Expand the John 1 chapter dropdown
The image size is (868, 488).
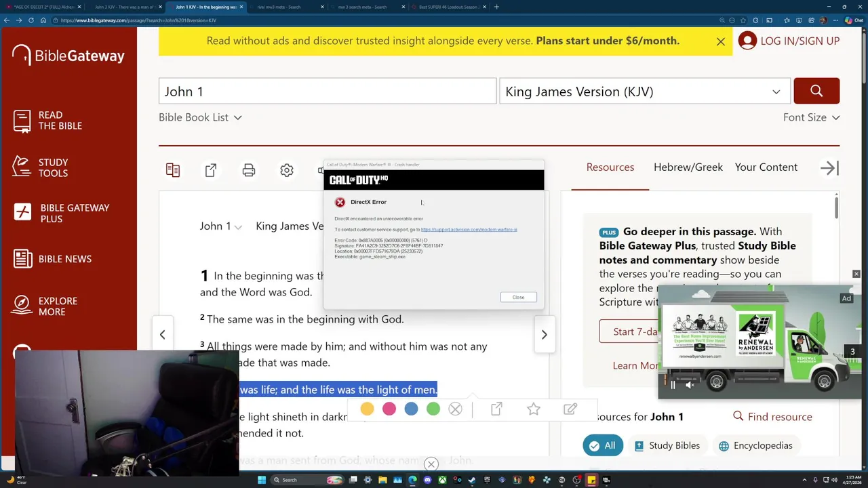point(220,226)
